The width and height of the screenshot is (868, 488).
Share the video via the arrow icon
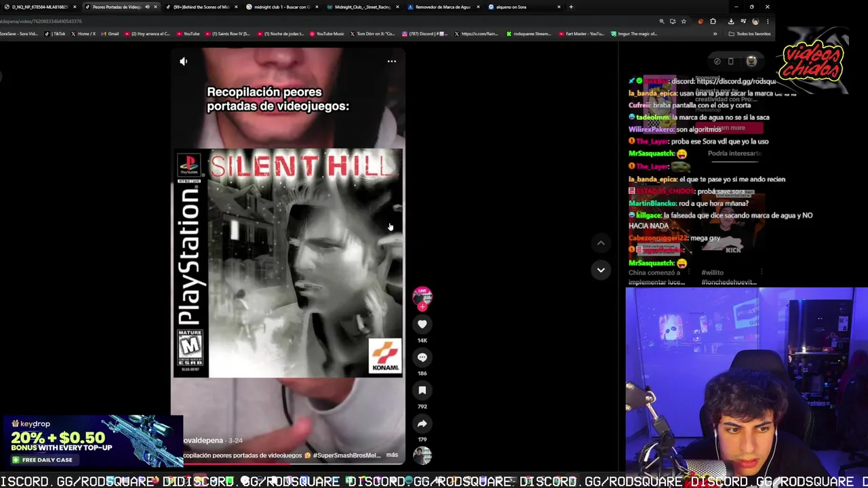(x=422, y=424)
